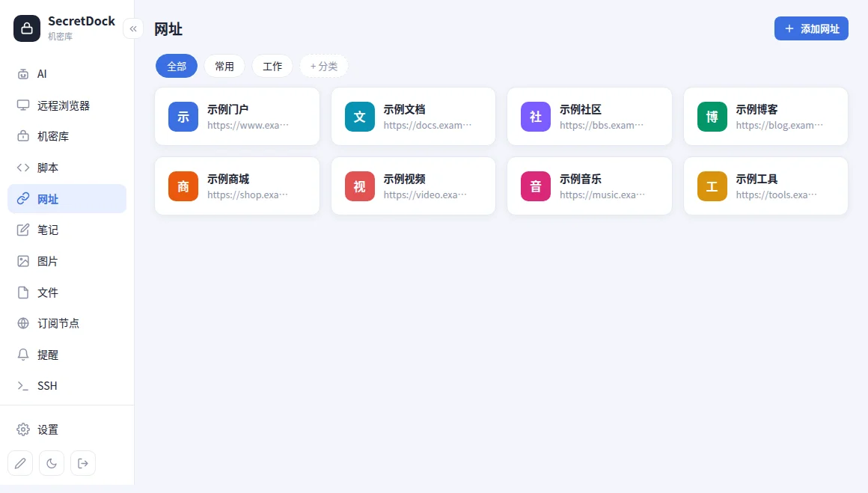
Task: Open the 脚本 code brackets icon
Action: click(x=22, y=168)
